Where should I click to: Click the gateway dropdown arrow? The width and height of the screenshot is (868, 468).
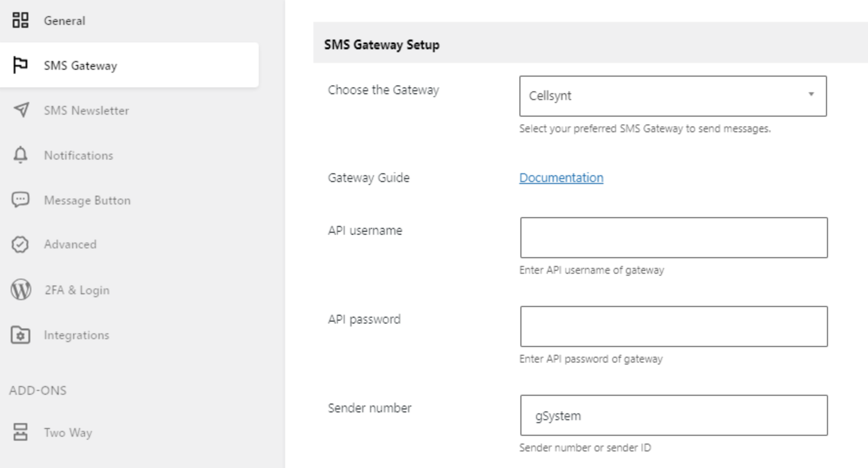[811, 94]
